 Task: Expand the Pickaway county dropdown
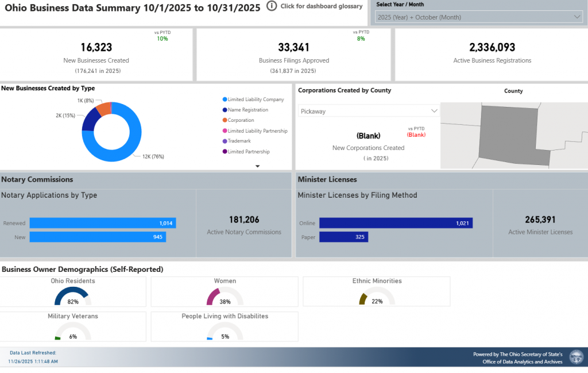click(x=369, y=111)
